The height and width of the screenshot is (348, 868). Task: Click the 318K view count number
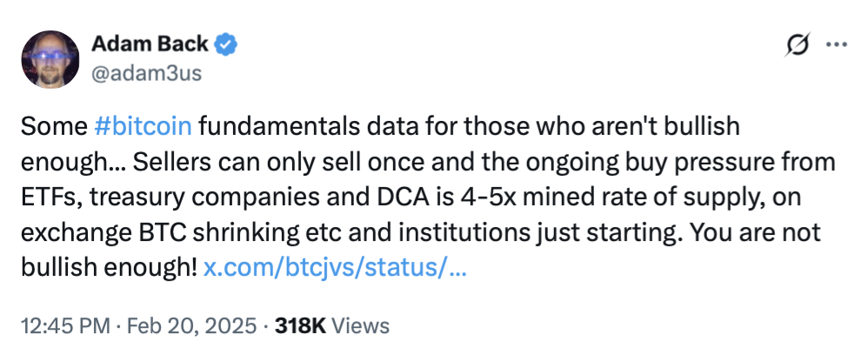pos(300,326)
